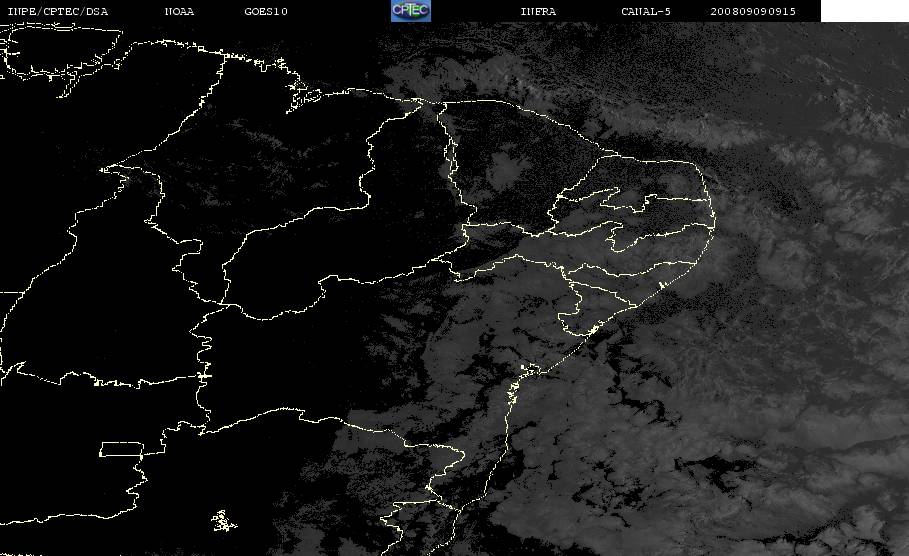Screen dimensions: 909x556
Task: Select the NOAA label in header
Action: click(x=179, y=11)
